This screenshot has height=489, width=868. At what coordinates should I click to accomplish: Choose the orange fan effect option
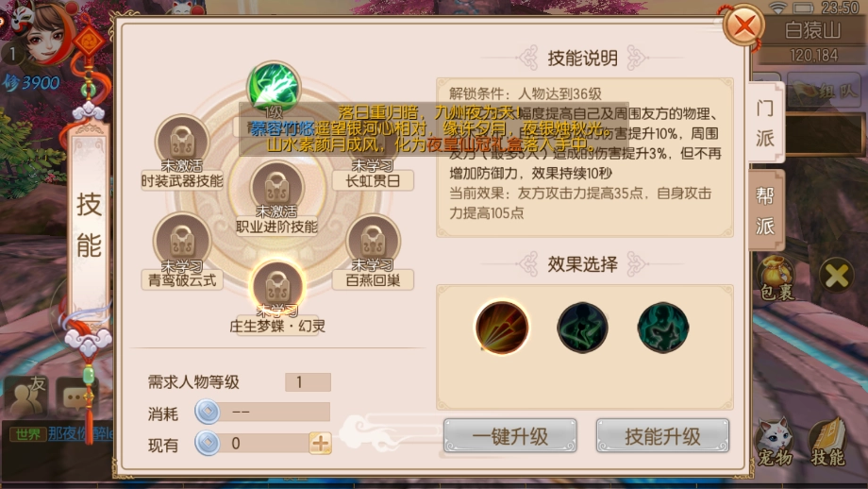502,328
